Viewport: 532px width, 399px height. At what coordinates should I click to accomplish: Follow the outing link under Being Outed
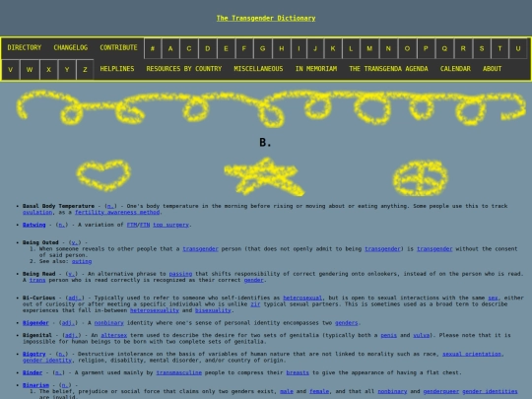[82, 262]
